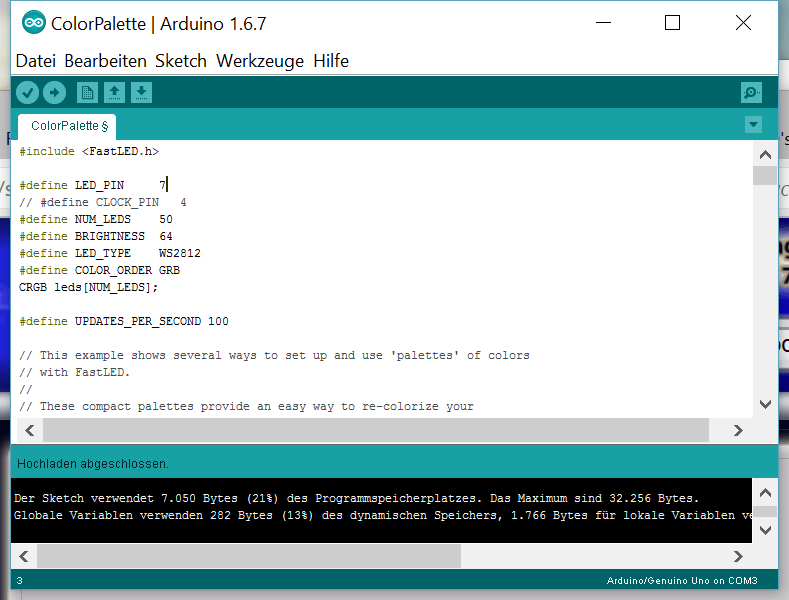Click the 'These compact palettes' comment line
The image size is (789, 600).
tap(247, 406)
